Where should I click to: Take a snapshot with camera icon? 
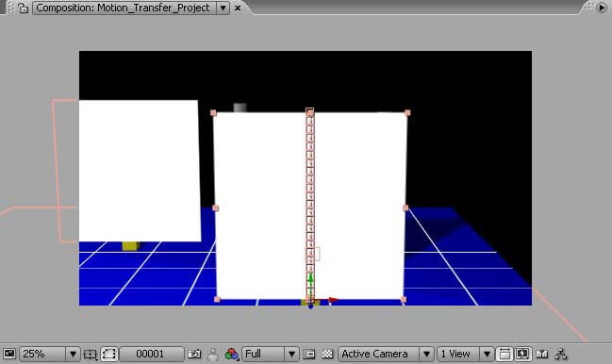click(x=194, y=354)
